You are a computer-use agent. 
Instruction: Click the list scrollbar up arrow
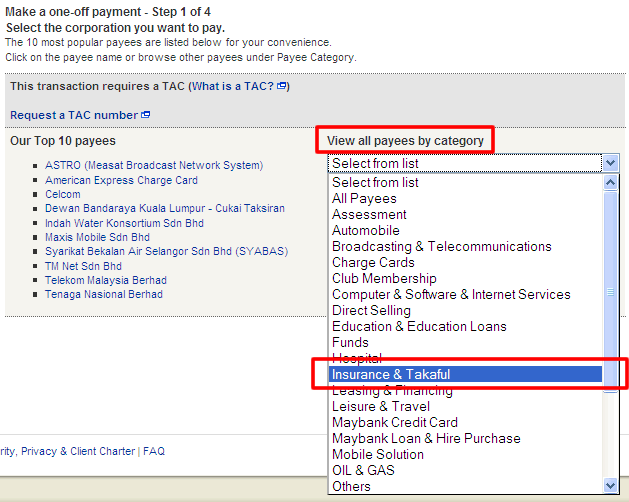pos(611,183)
